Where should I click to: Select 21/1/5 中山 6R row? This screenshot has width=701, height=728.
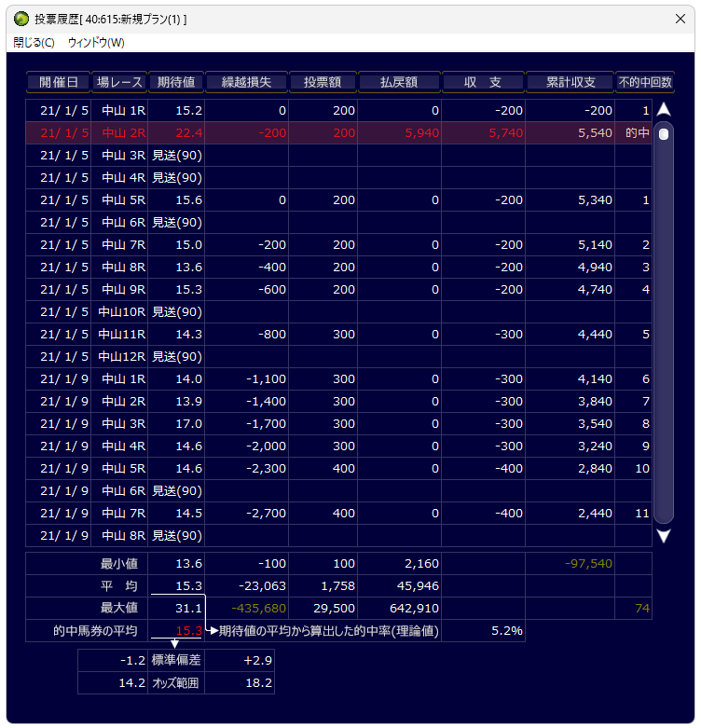pyautogui.click(x=339, y=223)
